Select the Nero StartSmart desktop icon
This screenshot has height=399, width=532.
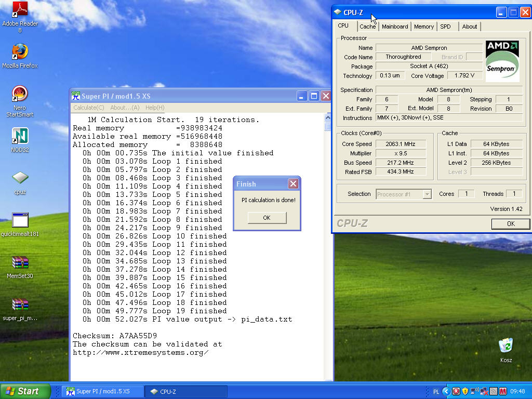tap(20, 94)
